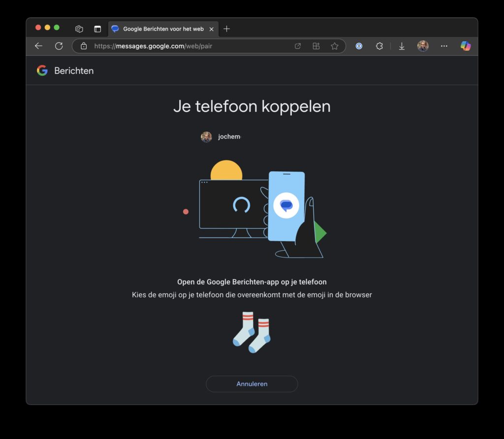This screenshot has height=439, width=504.
Task: Add page to favorites with the star icon
Action: point(335,46)
